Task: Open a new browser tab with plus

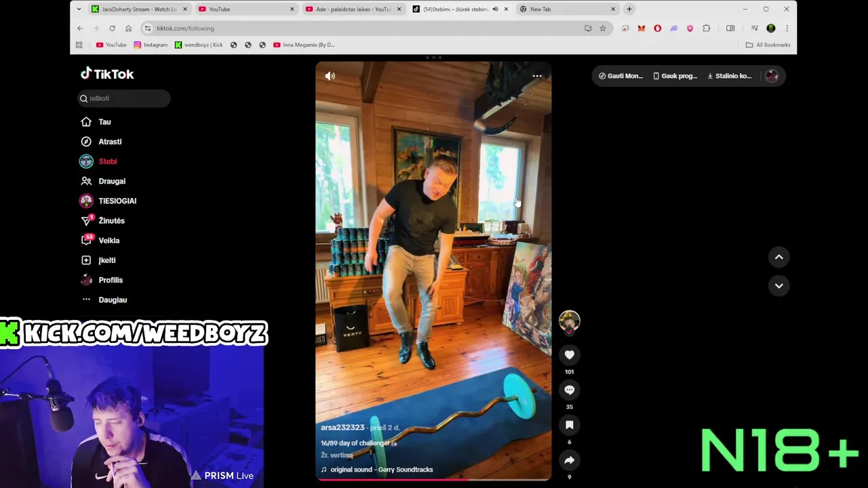Action: click(x=629, y=9)
